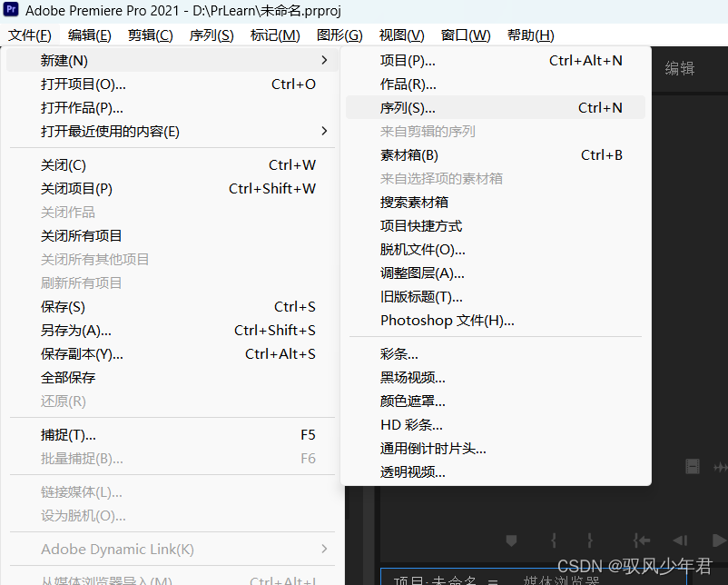This screenshot has height=585, width=728.
Task: Create a new 作品(R)... from the submenu
Action: point(496,84)
